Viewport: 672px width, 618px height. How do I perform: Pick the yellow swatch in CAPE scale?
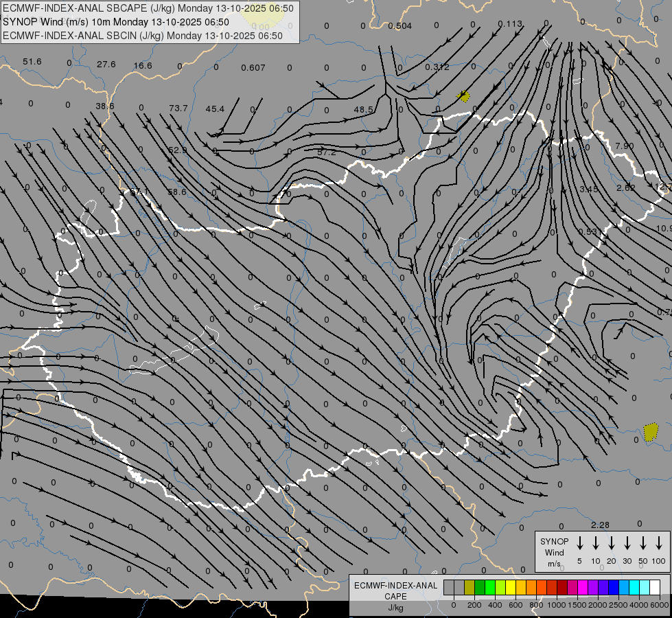click(x=511, y=588)
